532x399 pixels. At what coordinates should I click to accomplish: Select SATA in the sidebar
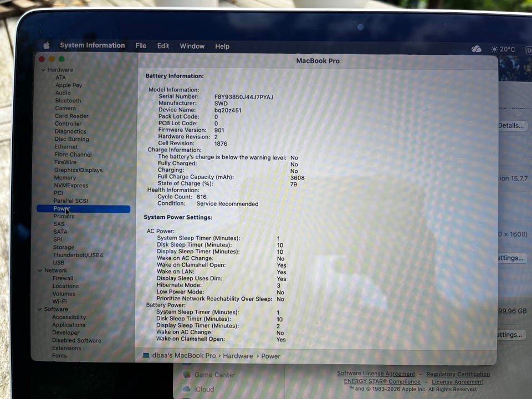pos(60,232)
